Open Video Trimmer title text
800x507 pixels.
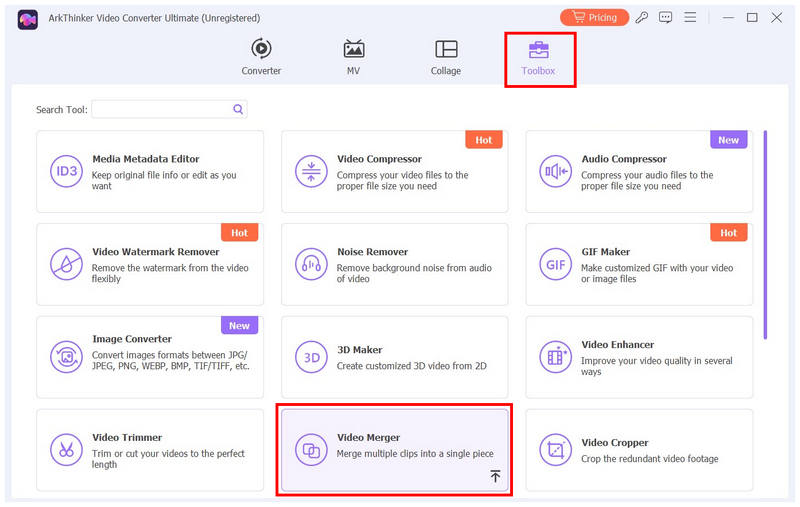click(x=127, y=438)
